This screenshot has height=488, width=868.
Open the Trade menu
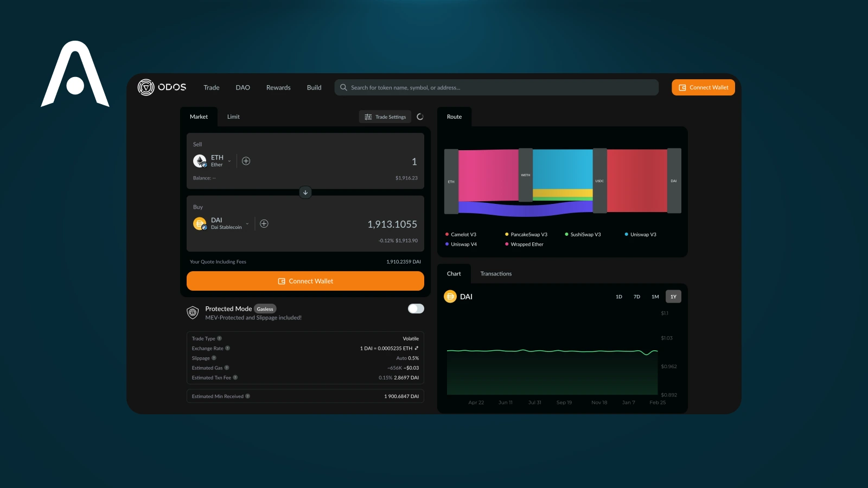212,87
